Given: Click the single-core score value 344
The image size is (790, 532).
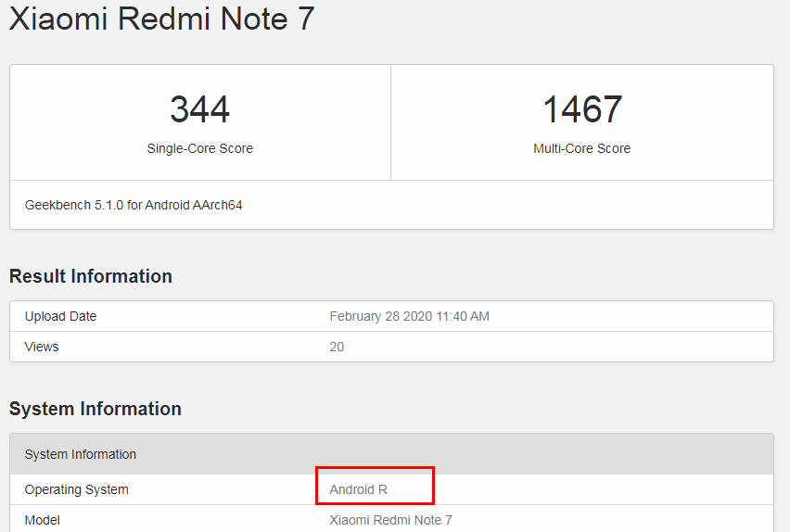Looking at the screenshot, I should [x=200, y=109].
